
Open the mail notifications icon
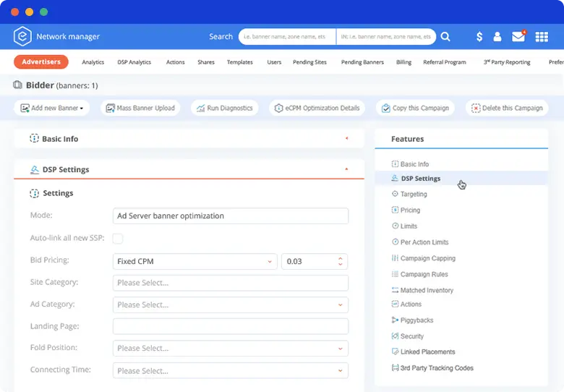518,36
